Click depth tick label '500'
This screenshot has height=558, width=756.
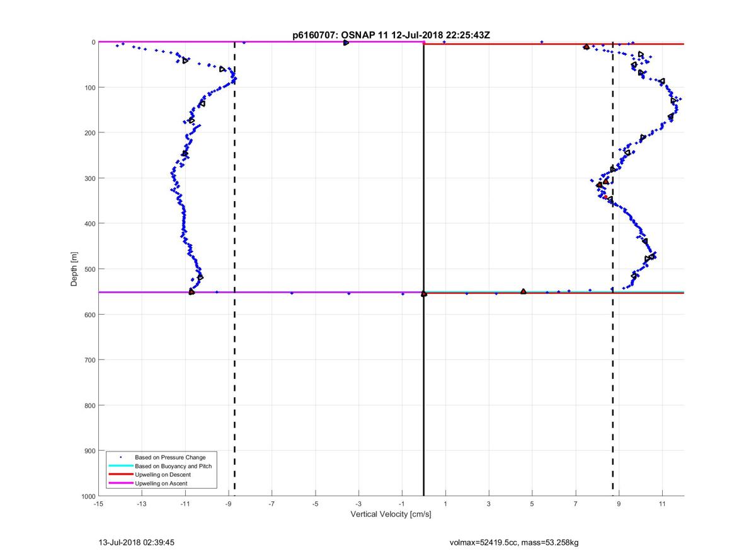coord(89,269)
